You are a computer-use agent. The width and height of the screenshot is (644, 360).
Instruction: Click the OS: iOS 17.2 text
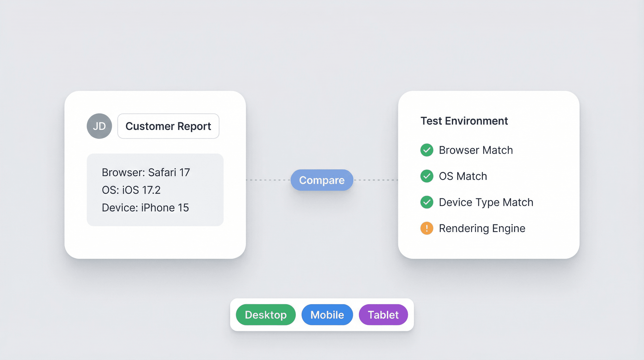tap(131, 190)
